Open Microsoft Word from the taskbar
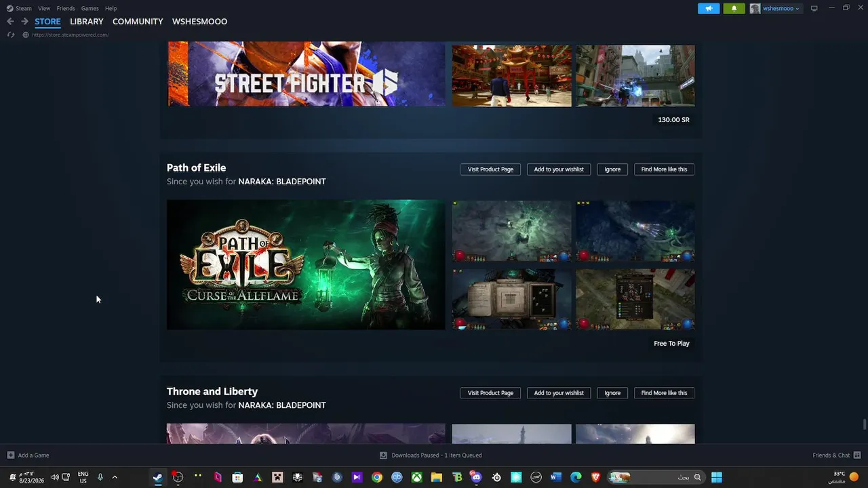 tap(556, 477)
